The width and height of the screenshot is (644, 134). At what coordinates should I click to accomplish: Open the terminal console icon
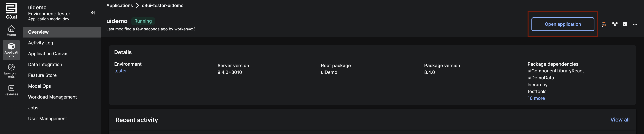625,24
